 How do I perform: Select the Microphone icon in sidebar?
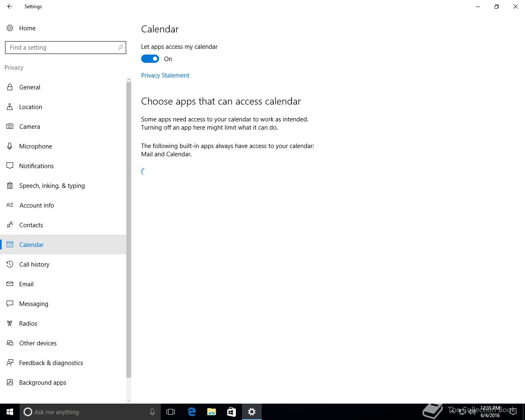tap(10, 146)
